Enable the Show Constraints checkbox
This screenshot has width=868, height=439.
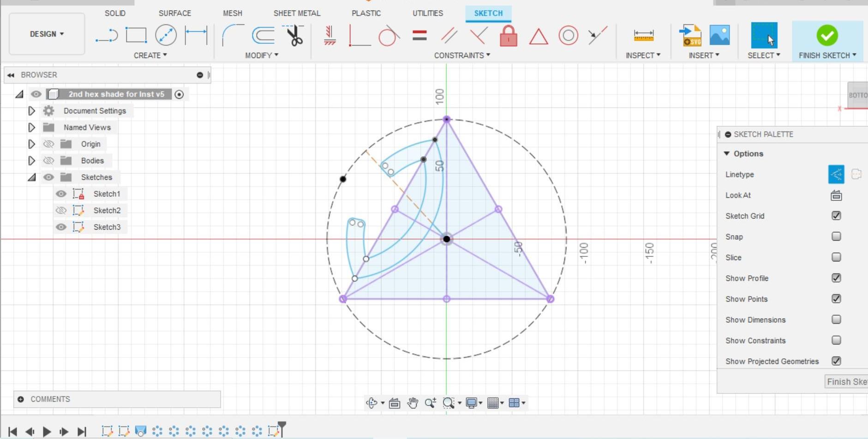[x=836, y=340]
